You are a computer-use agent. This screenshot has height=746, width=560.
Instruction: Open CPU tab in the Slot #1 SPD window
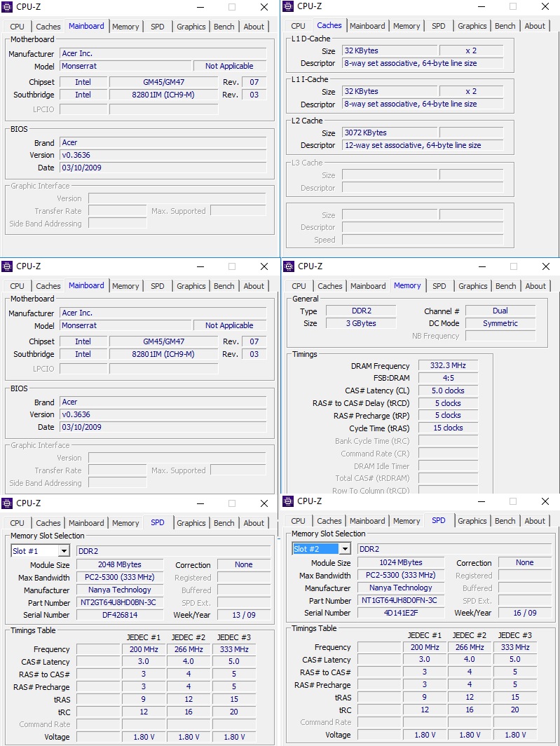tap(17, 523)
